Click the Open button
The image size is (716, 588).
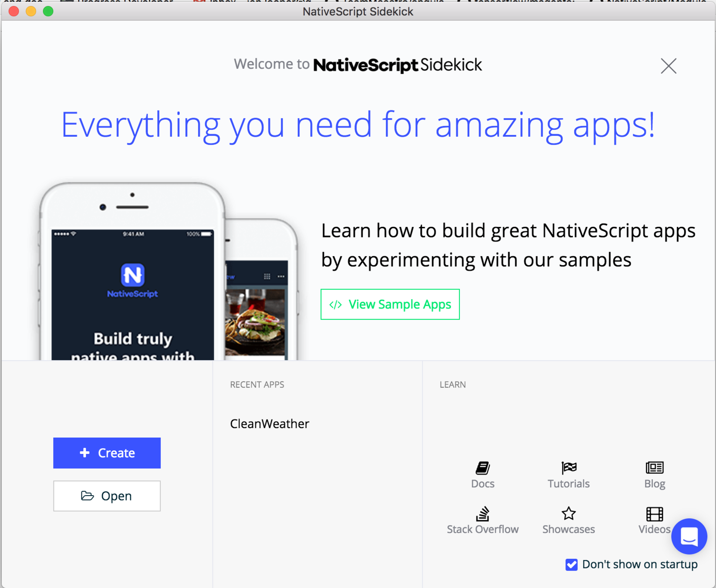[107, 496]
